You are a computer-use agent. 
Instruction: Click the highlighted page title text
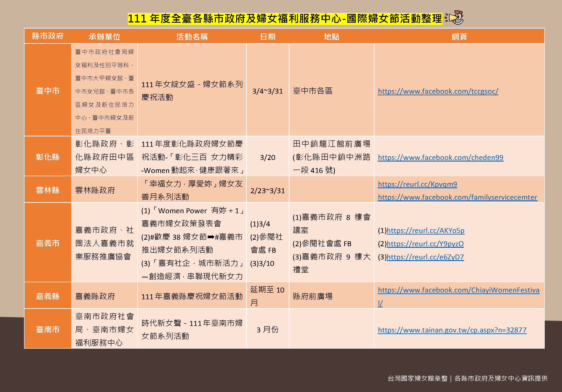(285, 19)
